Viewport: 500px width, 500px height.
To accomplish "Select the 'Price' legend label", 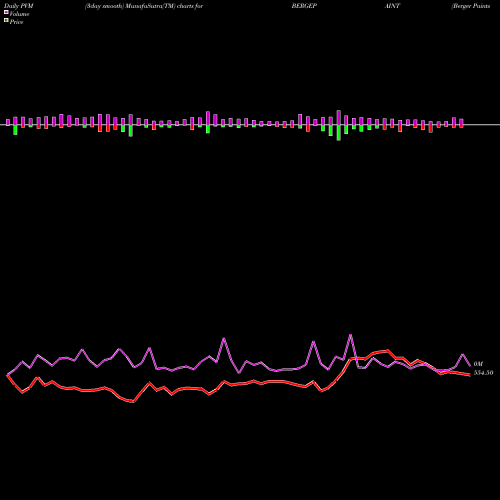I will pyautogui.click(x=16, y=22).
